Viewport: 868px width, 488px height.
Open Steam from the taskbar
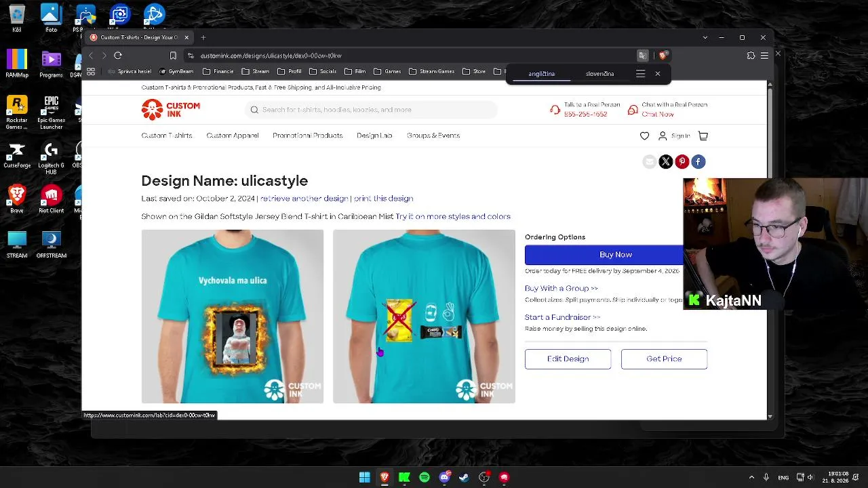(x=464, y=477)
